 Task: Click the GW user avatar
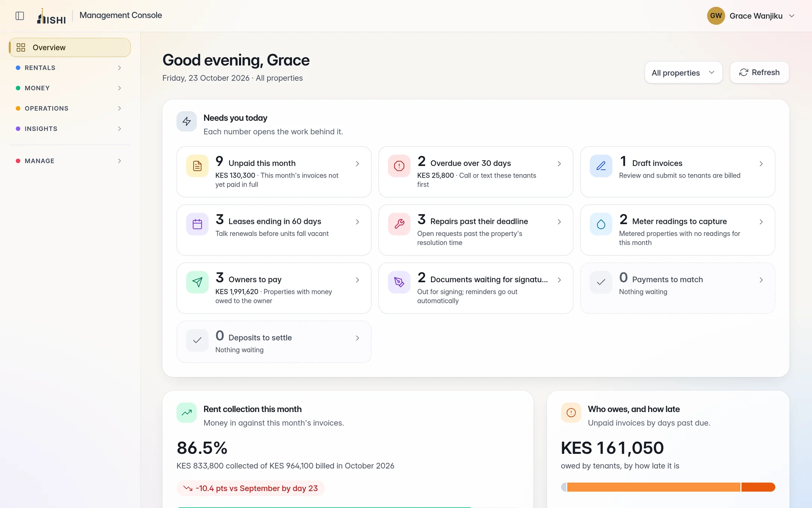(x=716, y=16)
